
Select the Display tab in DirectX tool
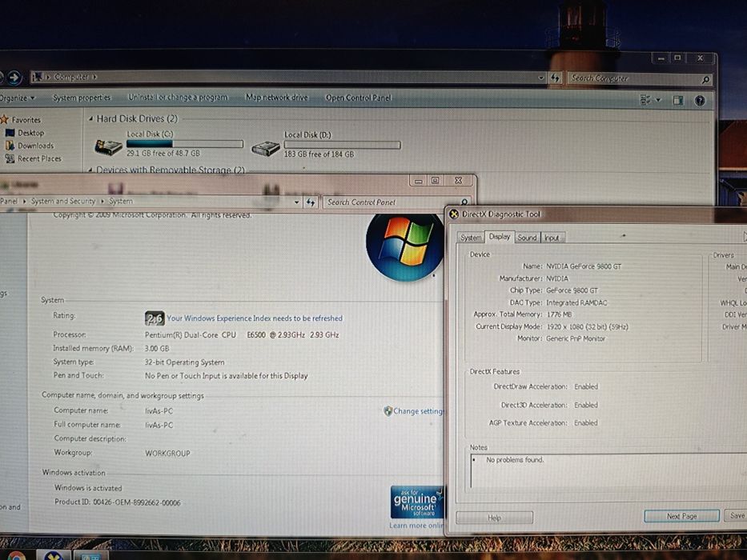[500, 237]
